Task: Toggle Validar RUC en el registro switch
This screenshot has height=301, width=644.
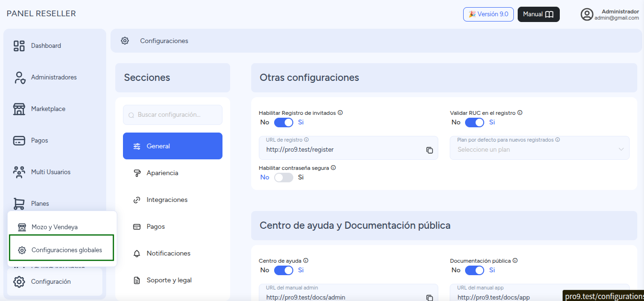Action: tap(475, 123)
